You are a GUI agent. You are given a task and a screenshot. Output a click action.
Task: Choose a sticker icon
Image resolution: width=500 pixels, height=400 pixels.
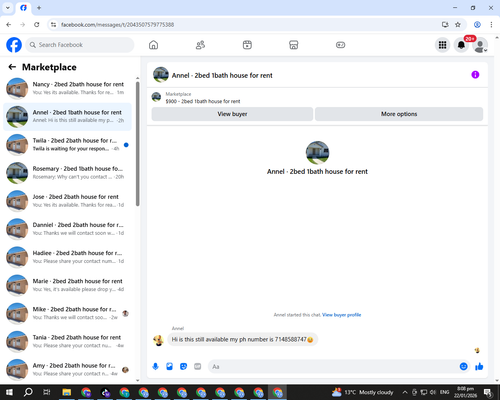183,367
